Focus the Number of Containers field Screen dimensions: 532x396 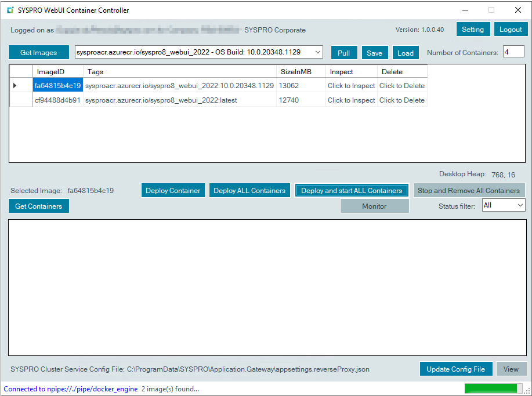pos(513,52)
